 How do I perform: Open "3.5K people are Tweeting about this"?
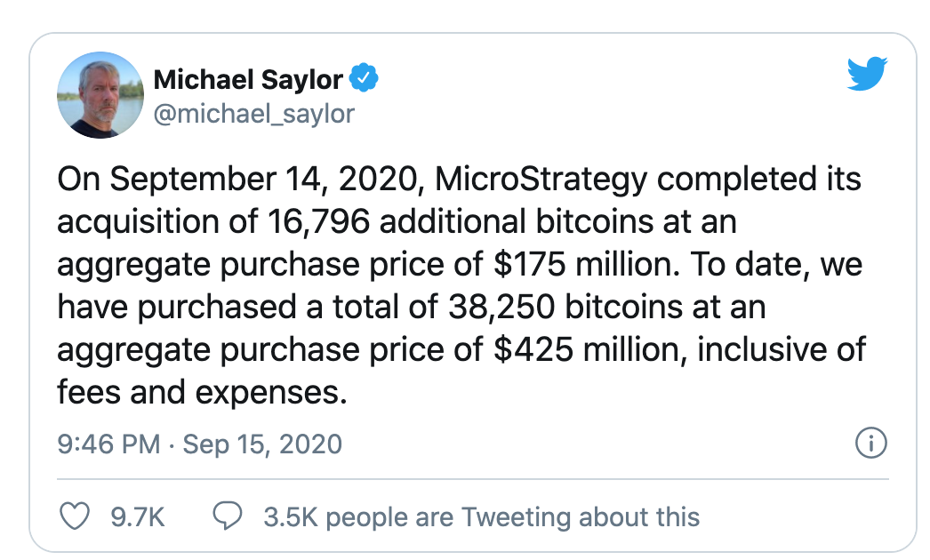point(482,517)
